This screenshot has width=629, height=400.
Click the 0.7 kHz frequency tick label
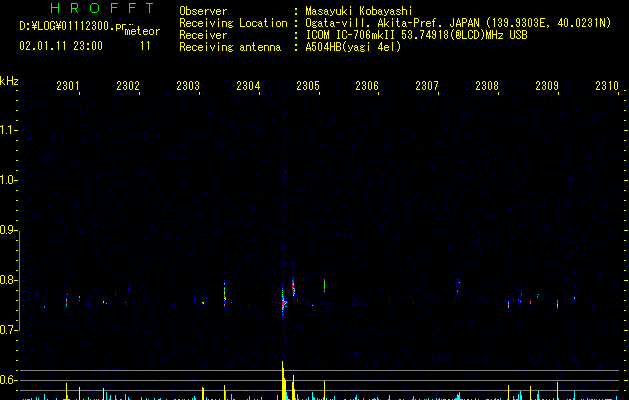pos(8,330)
